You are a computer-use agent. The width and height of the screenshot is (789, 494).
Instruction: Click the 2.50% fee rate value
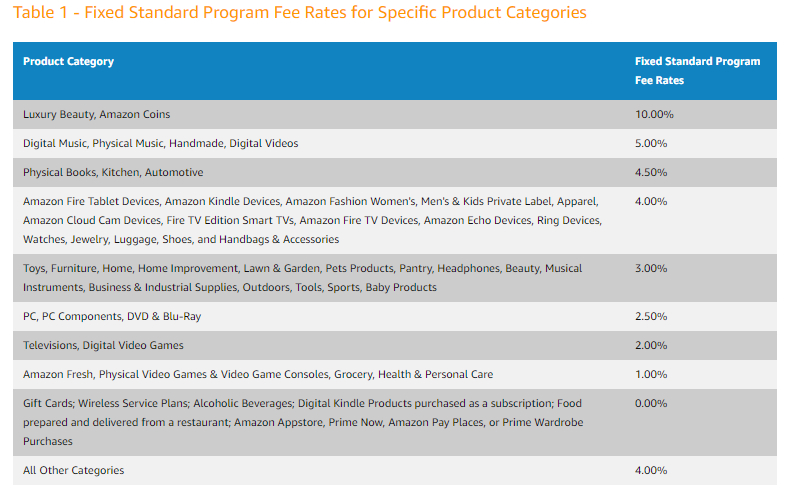(651, 316)
